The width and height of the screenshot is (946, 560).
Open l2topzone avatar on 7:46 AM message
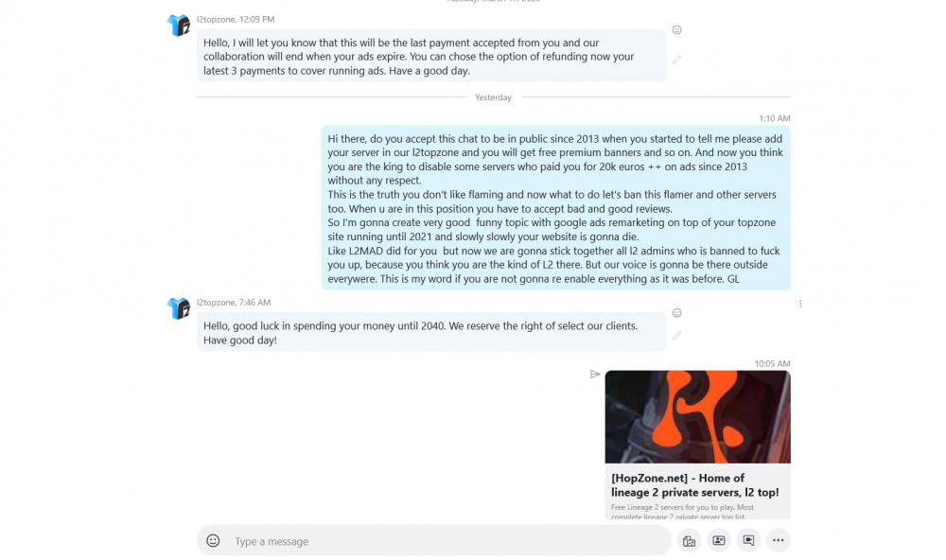(x=179, y=308)
